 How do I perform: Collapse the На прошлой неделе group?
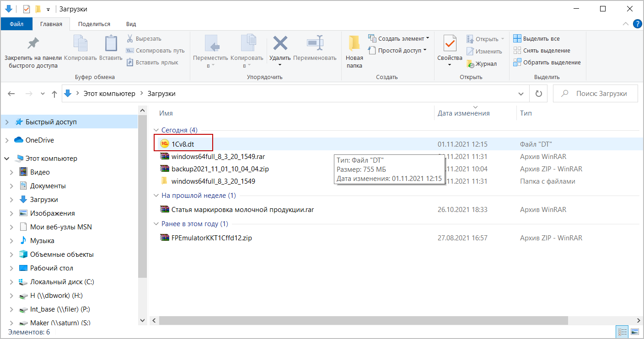[156, 196]
